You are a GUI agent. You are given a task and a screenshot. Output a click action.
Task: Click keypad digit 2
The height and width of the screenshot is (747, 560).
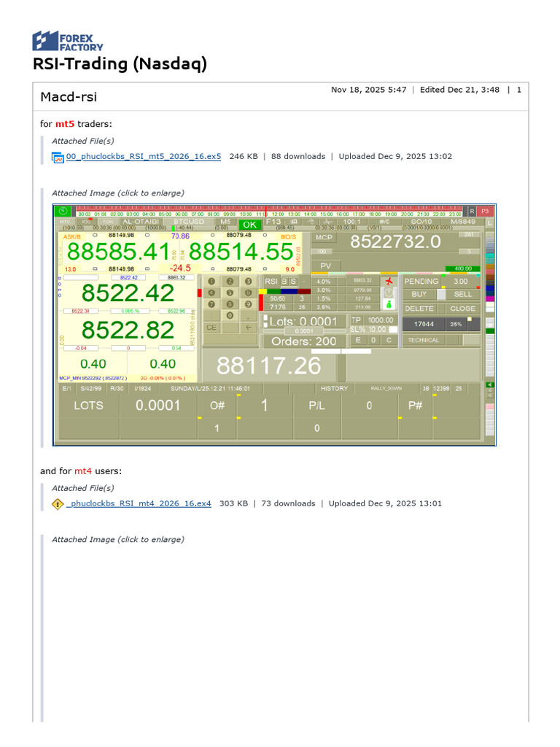tap(230, 281)
